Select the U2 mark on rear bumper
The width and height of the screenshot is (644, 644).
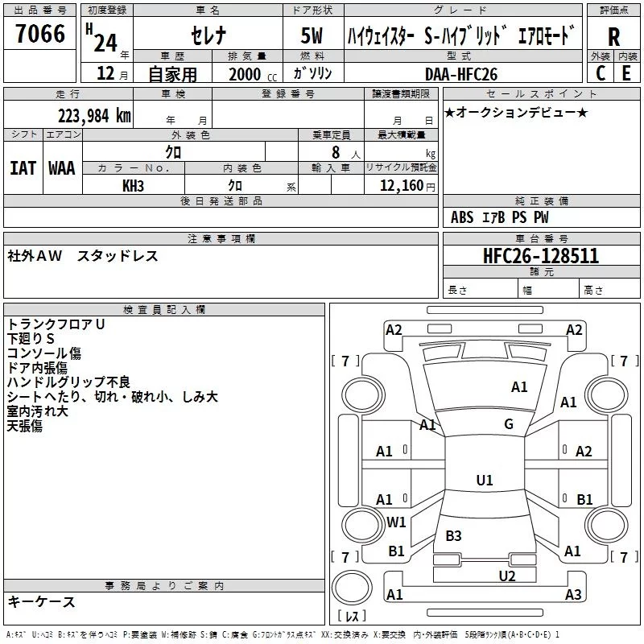pyautogui.click(x=507, y=576)
